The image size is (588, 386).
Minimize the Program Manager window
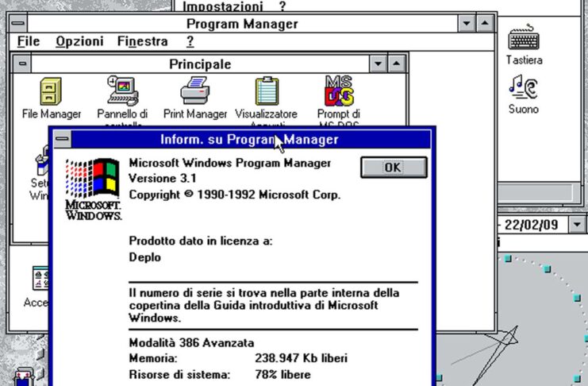(467, 24)
